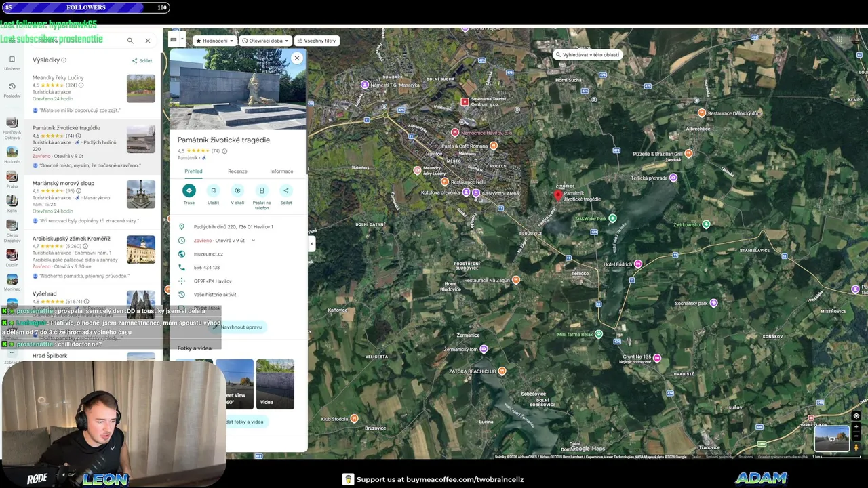
Task: Collapse the side panel arrow
Action: pos(311,243)
